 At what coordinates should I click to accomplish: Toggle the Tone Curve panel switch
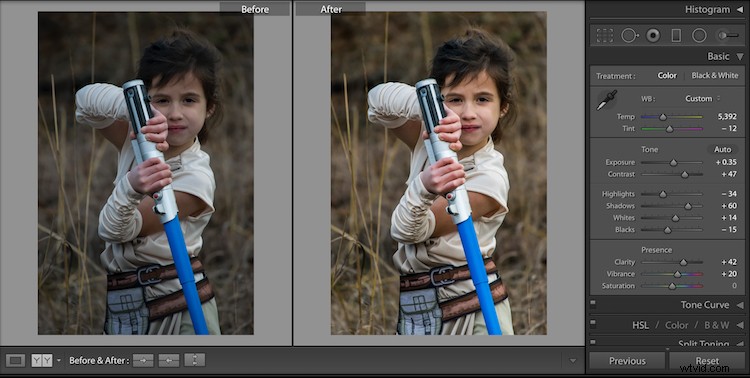point(593,302)
